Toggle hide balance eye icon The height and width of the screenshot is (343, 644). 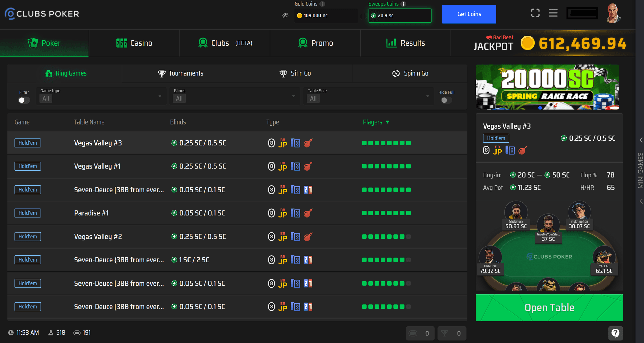pyautogui.click(x=285, y=15)
